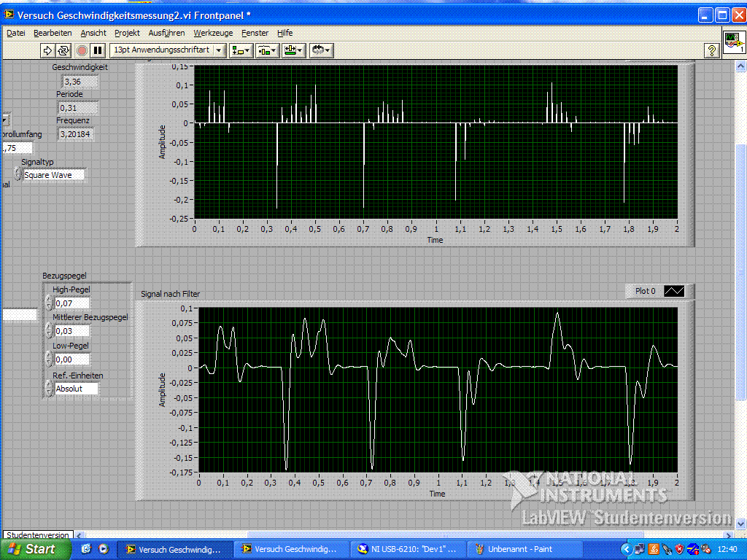This screenshot has width=747, height=560.
Task: Open the Projekt menu
Action: [x=127, y=33]
